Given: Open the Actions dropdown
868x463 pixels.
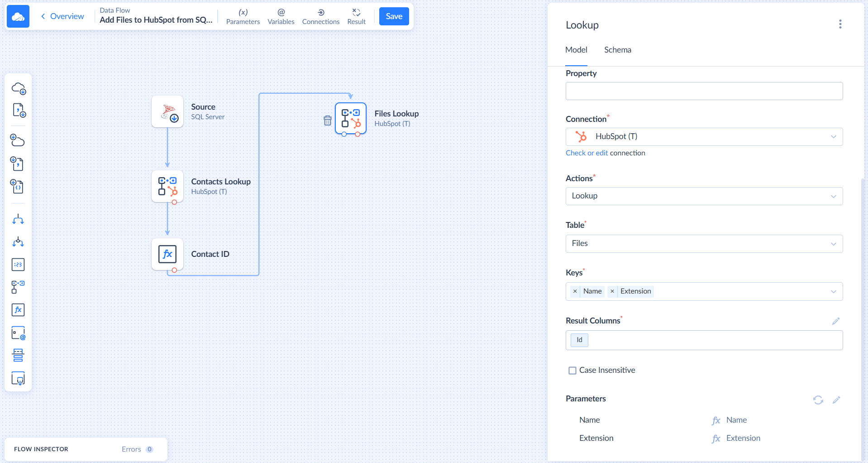Looking at the screenshot, I should pyautogui.click(x=833, y=196).
